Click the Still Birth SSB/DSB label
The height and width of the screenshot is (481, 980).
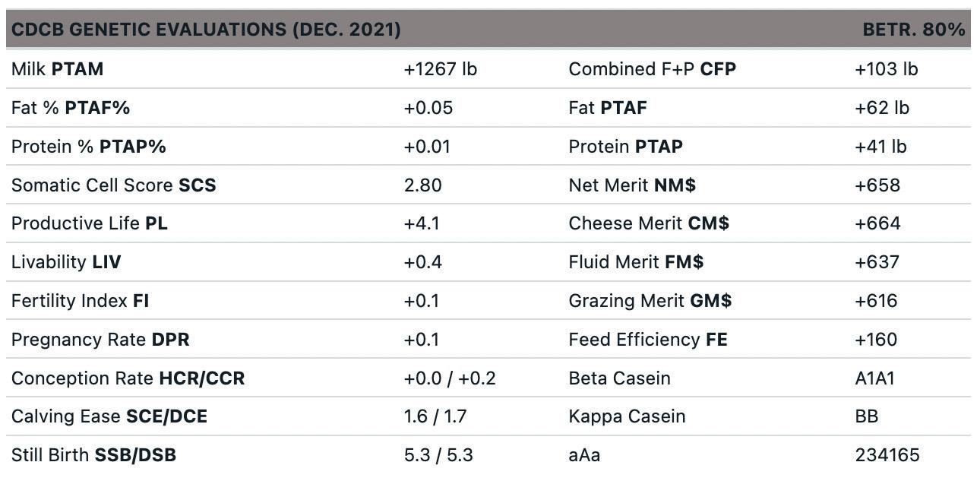[93, 455]
